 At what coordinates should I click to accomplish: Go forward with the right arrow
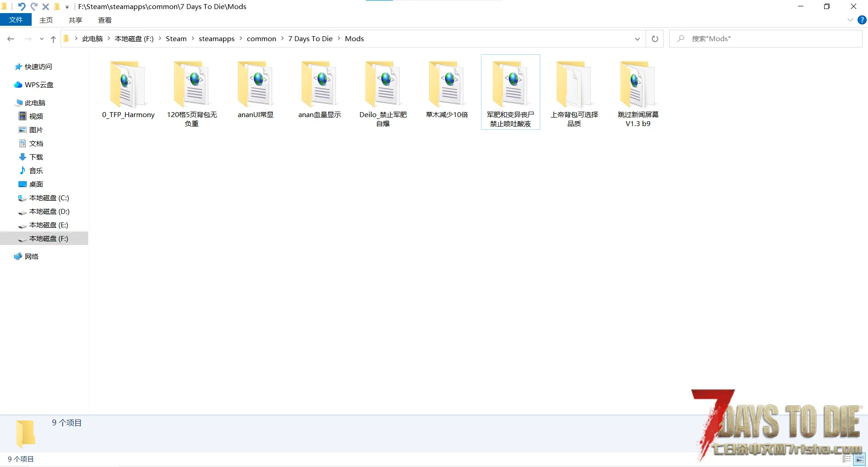click(x=28, y=39)
